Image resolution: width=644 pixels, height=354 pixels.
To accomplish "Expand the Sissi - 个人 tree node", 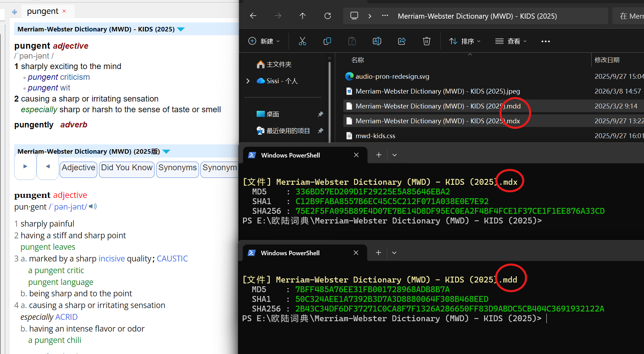I will tap(248, 81).
